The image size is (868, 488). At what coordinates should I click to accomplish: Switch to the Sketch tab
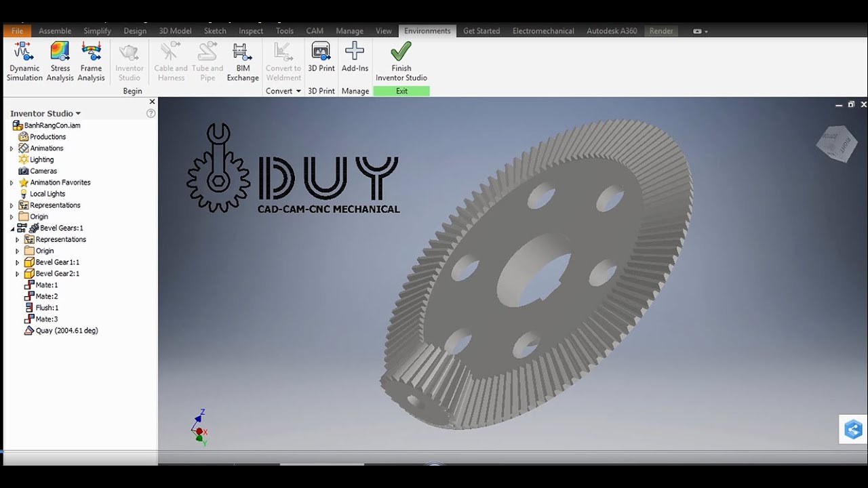[x=215, y=30]
